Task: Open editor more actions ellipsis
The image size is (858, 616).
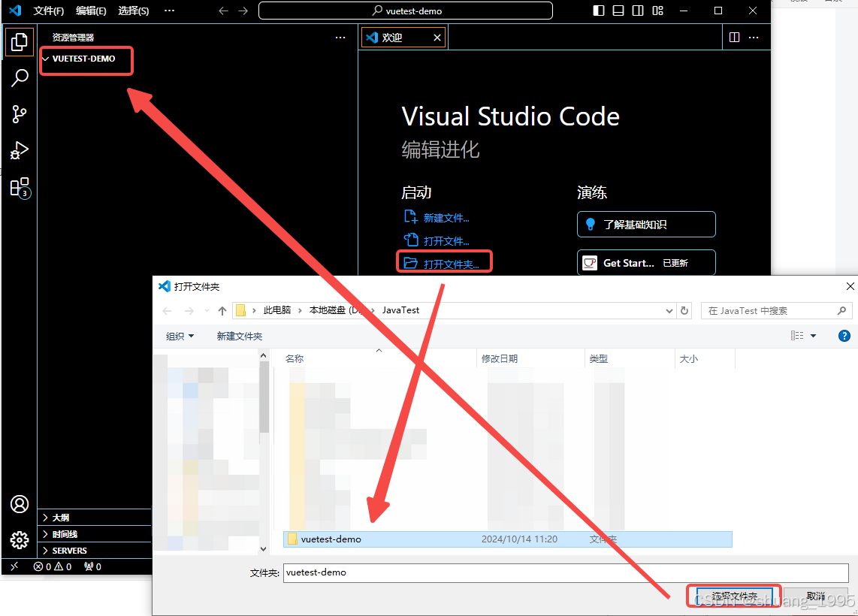Action: (754, 38)
